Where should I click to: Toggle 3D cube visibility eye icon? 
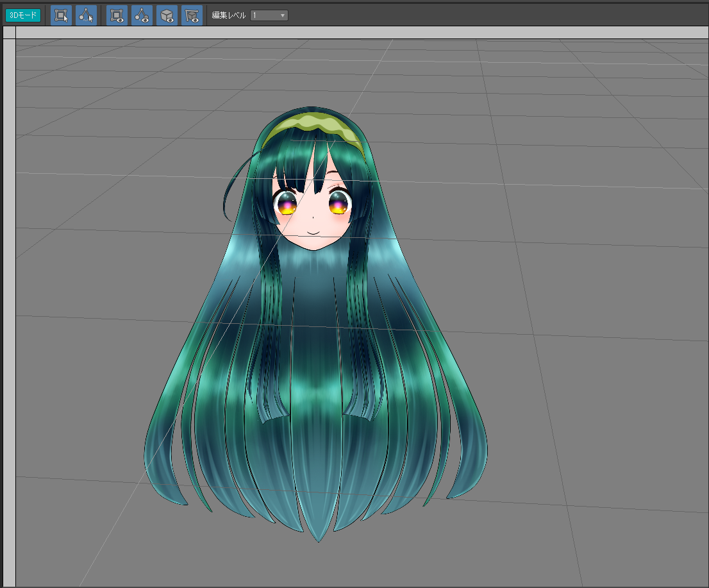pos(167,15)
